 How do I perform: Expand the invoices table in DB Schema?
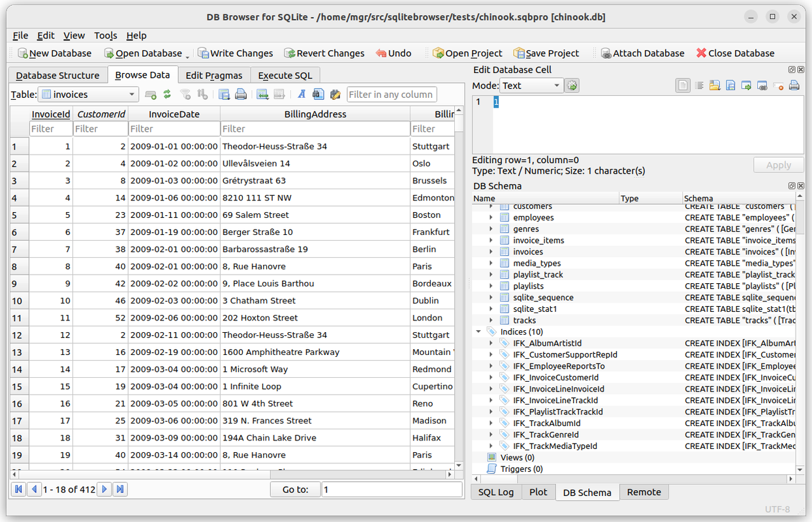[491, 252]
